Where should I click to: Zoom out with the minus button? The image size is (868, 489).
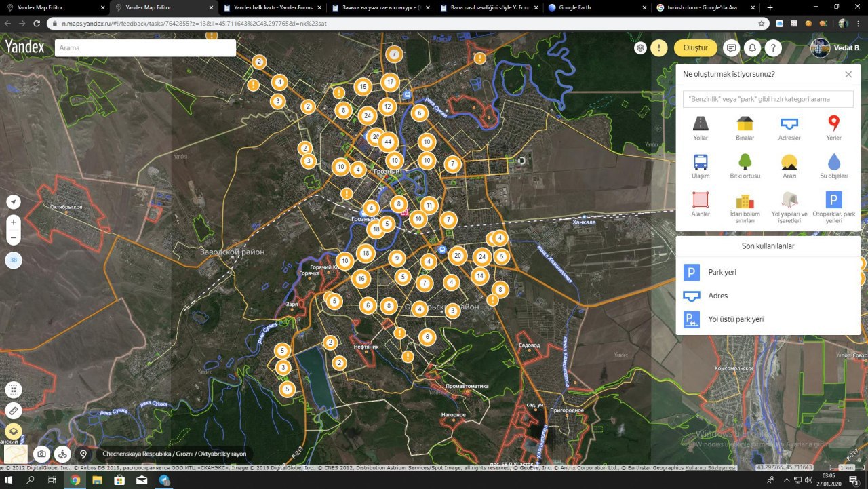click(x=14, y=238)
